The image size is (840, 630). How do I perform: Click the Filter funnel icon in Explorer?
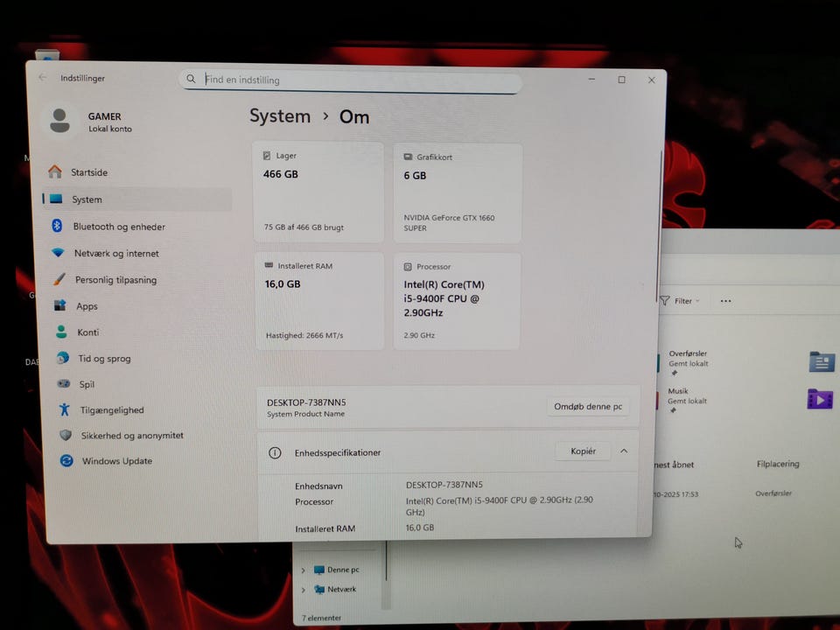point(664,301)
